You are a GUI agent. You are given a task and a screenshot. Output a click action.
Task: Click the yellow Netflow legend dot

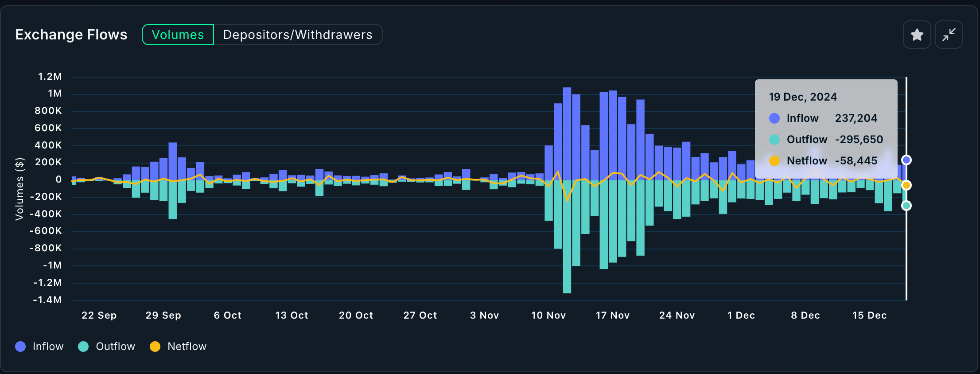[x=155, y=347]
